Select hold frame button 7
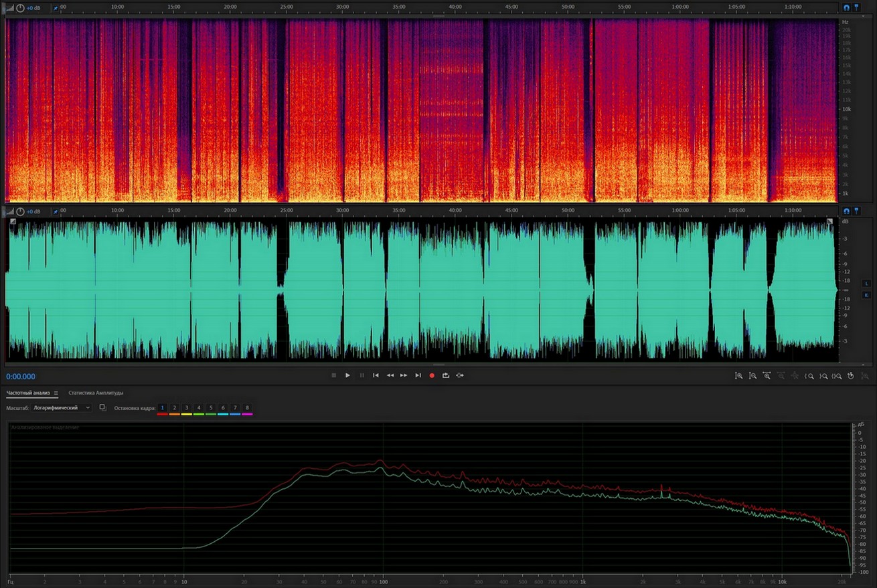Screen dimensions: 877x588 235,407
